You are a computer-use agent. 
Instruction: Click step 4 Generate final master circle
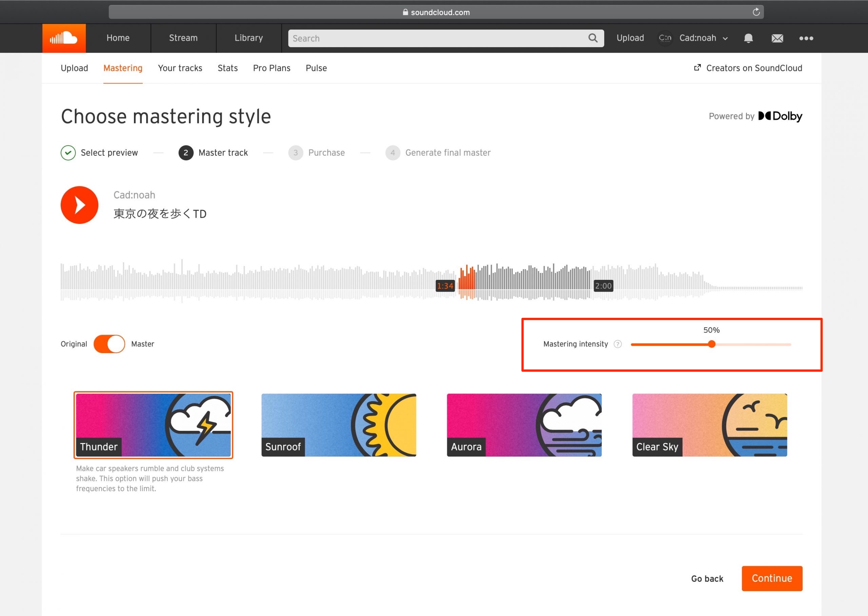pyautogui.click(x=393, y=153)
